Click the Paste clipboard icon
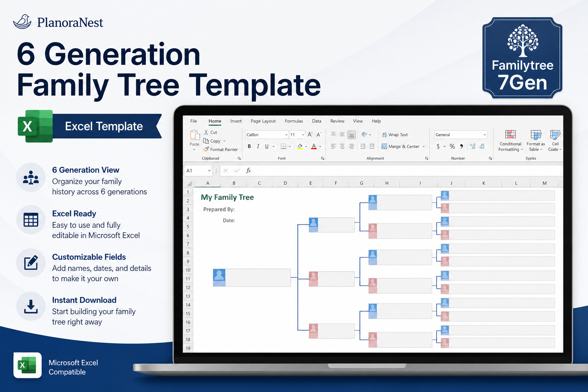The image size is (588, 392). [195, 135]
